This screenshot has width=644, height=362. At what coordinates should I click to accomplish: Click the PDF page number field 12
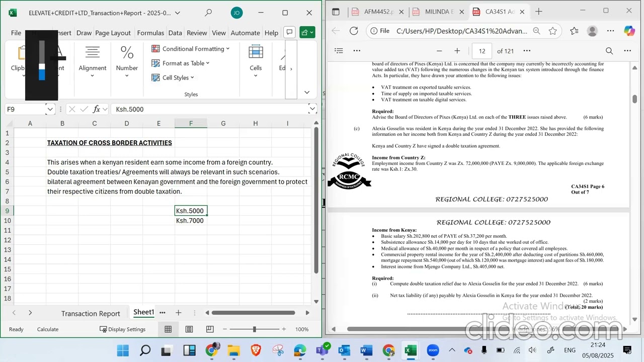point(482,51)
